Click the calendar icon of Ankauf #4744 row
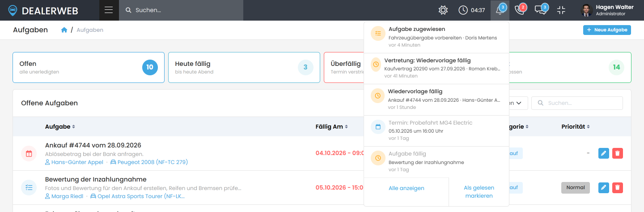Image resolution: width=644 pixels, height=212 pixels. 29,153
